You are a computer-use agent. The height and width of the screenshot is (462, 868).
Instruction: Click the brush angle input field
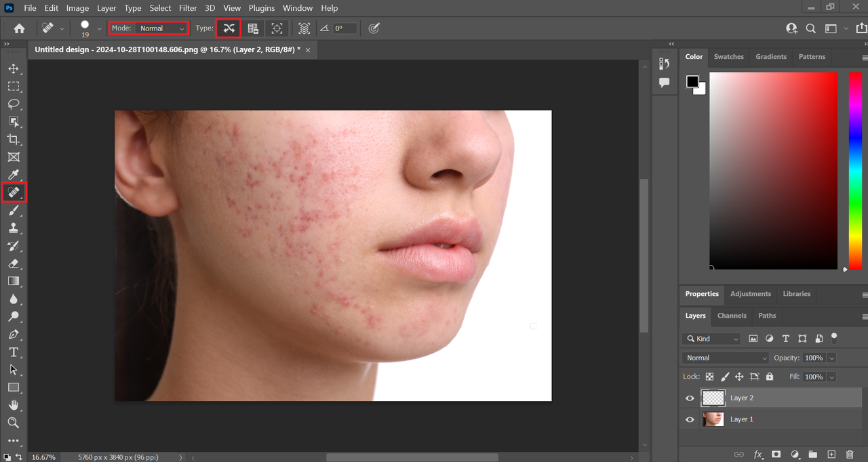click(344, 28)
